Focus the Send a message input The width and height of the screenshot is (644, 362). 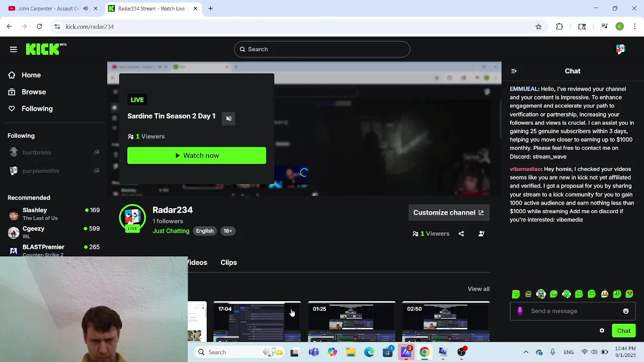tap(574, 311)
